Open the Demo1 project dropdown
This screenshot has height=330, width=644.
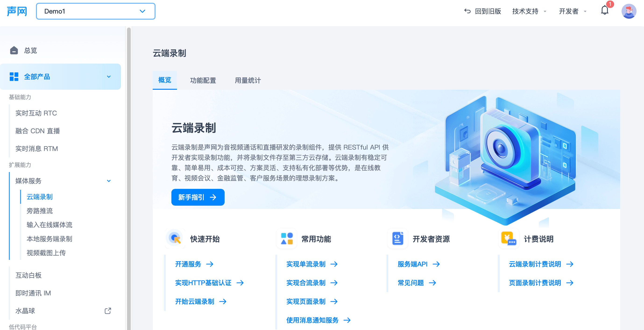tap(96, 11)
